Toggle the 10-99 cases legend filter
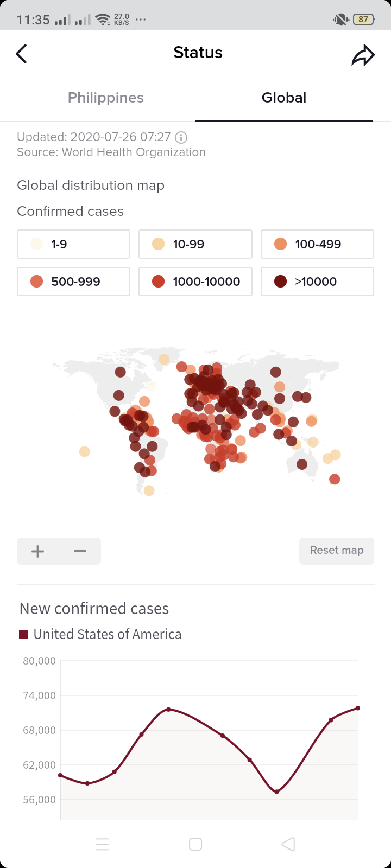Screen dimensions: 391x868 195,244
